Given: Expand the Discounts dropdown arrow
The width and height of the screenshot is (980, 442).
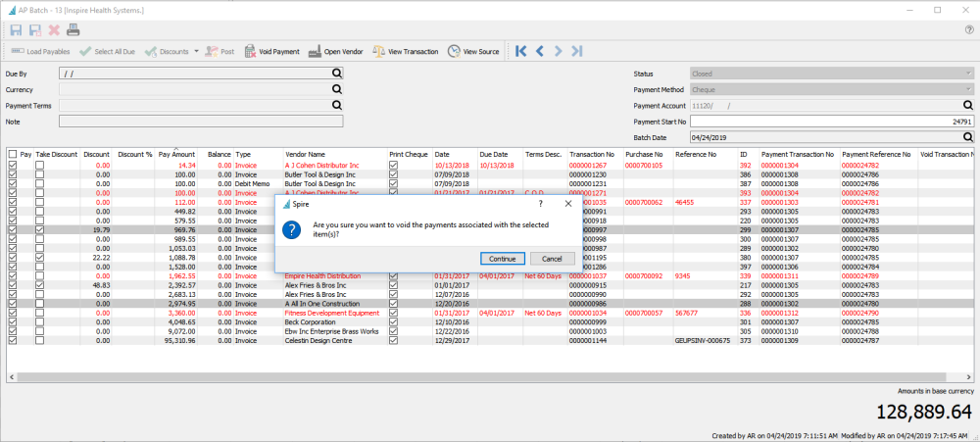Looking at the screenshot, I should coord(196,51).
